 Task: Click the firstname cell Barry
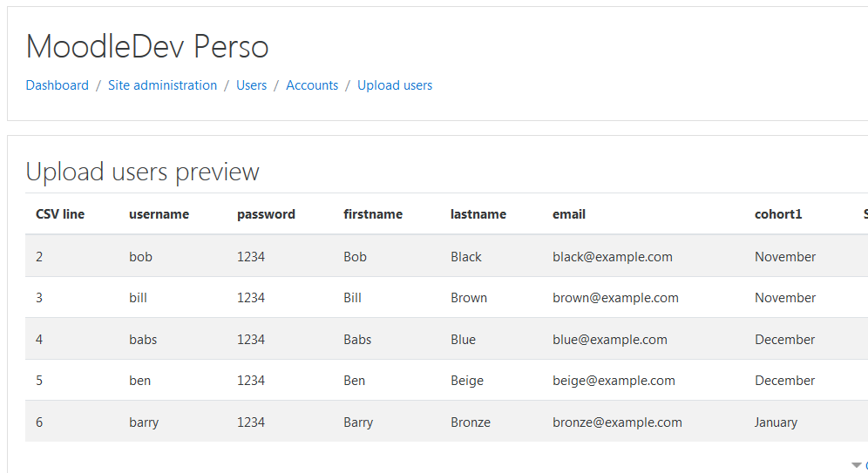pyautogui.click(x=358, y=422)
